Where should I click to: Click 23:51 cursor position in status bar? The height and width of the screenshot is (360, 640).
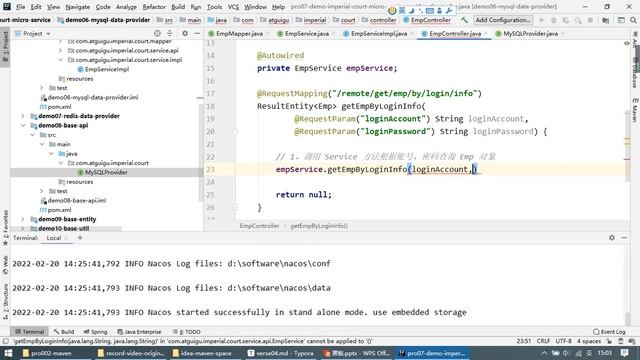tap(524, 341)
